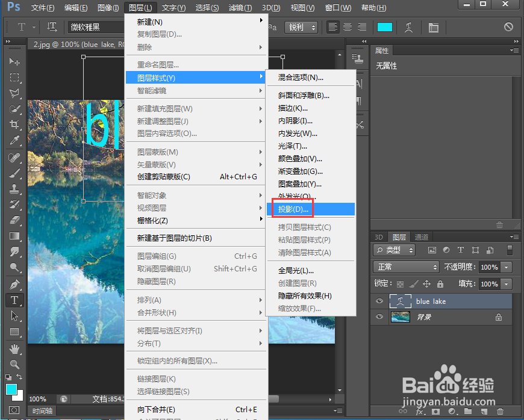Click 创建剪贴蒙版(C) menu entry
Viewport: 524px width, 420px height.
[x=196, y=177]
